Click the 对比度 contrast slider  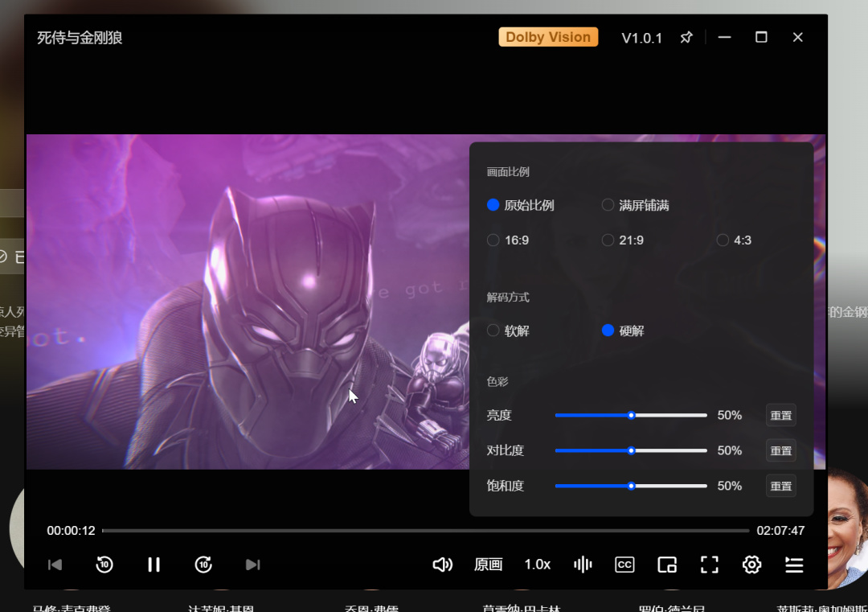point(631,450)
